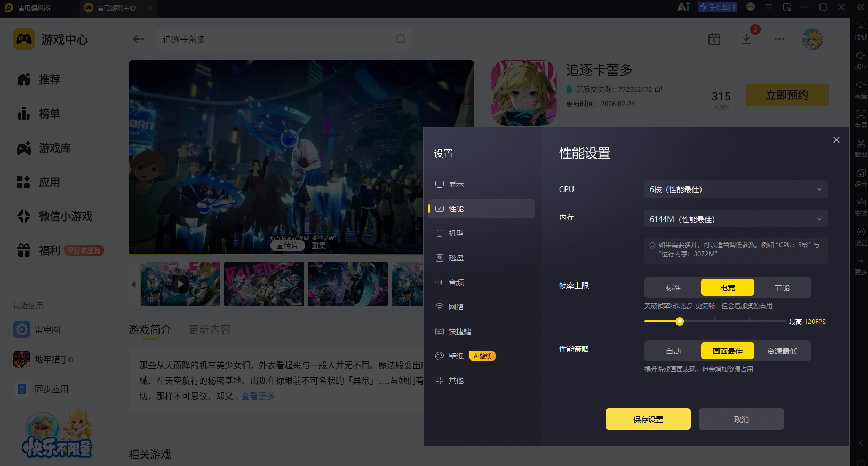Open 榜单 rankings in the sidebar

tap(38, 114)
